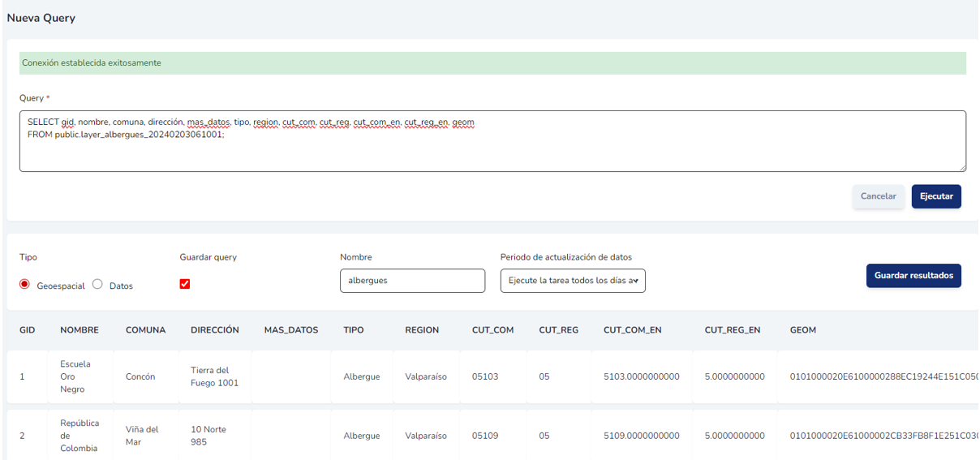Image resolution: width=980 pixels, height=460 pixels.
Task: Choose the Datos radio option
Action: click(97, 285)
